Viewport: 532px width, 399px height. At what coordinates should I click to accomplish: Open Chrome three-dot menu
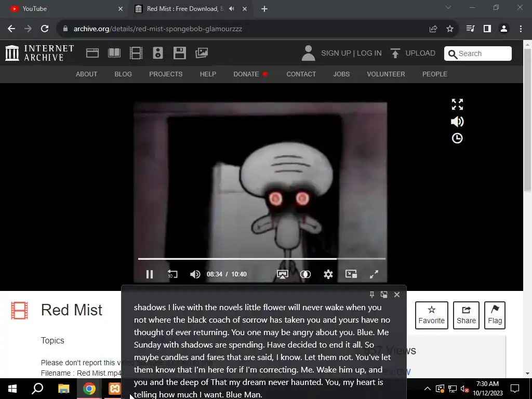(x=521, y=29)
